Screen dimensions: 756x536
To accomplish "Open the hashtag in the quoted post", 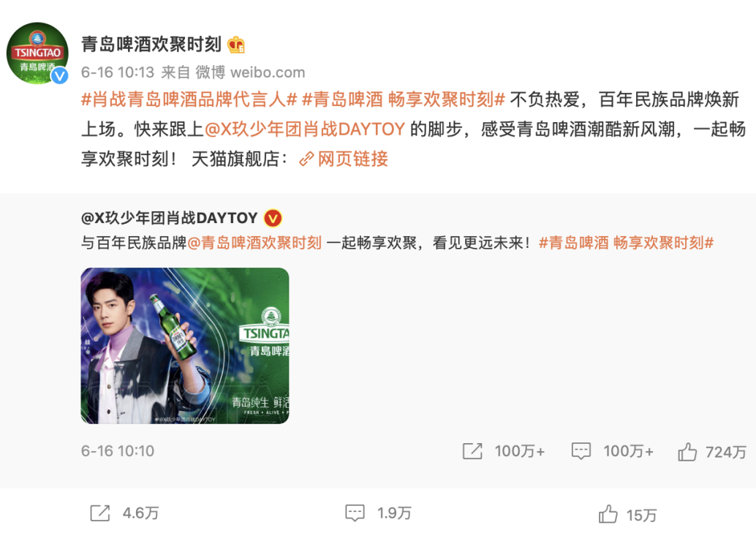I will (x=626, y=243).
